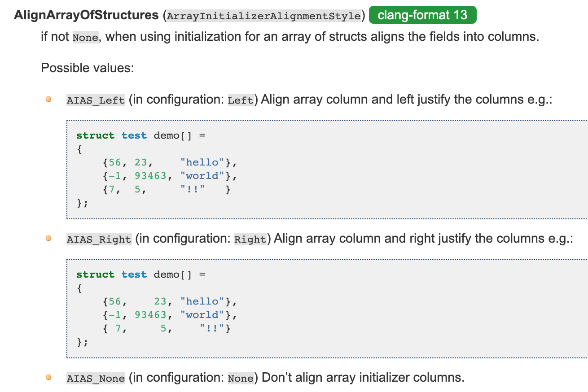The height and width of the screenshot is (392, 588).
Task: Click the 'Right' configuration keyword
Action: [x=250, y=239]
